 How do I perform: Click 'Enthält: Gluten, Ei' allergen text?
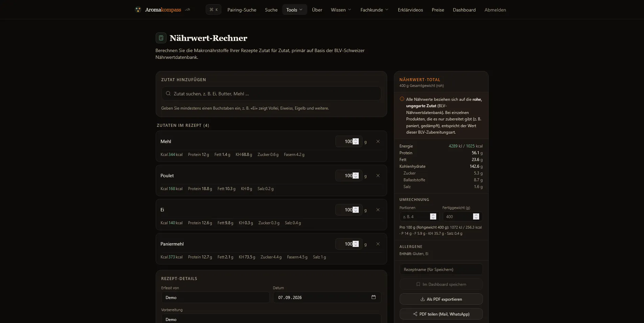pos(414,254)
